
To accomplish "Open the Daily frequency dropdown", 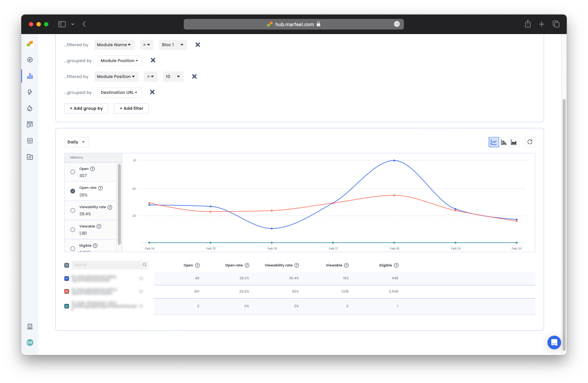I will [76, 142].
